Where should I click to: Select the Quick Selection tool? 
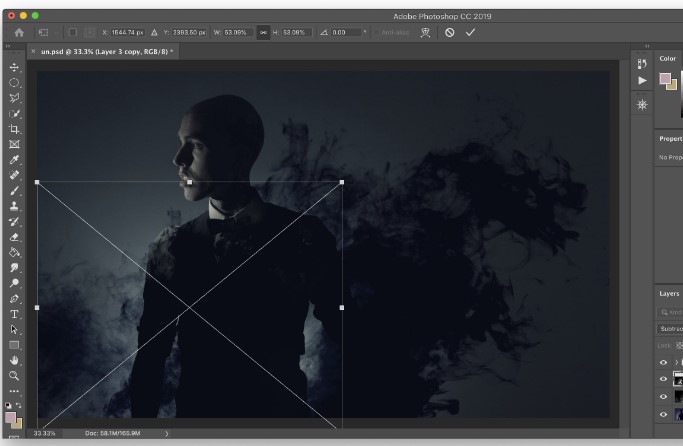tap(14, 114)
